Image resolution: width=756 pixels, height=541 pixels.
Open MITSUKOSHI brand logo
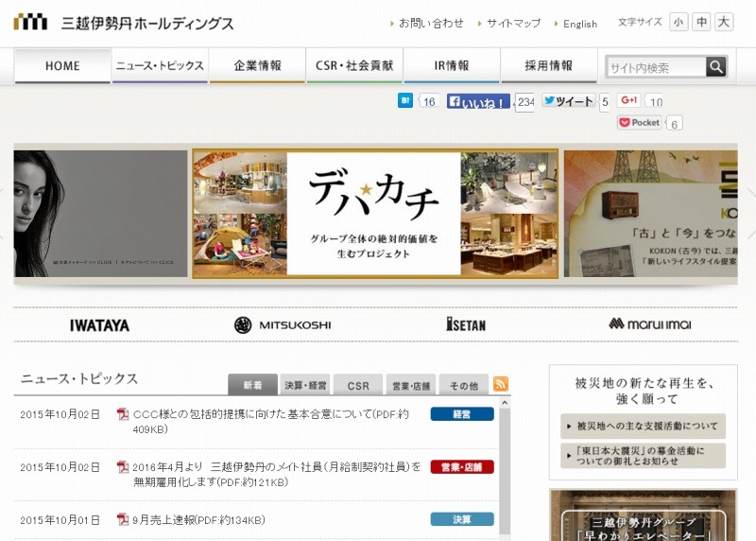coord(283,324)
